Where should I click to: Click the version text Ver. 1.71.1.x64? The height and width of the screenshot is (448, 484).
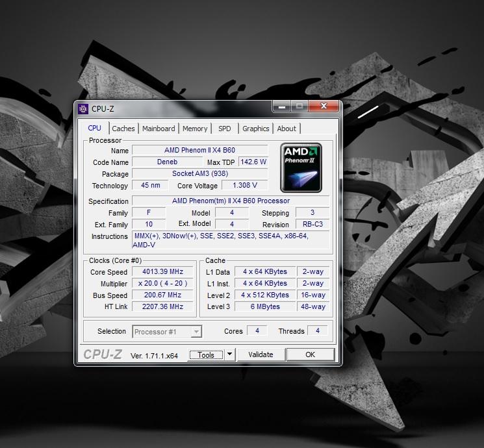pos(154,356)
